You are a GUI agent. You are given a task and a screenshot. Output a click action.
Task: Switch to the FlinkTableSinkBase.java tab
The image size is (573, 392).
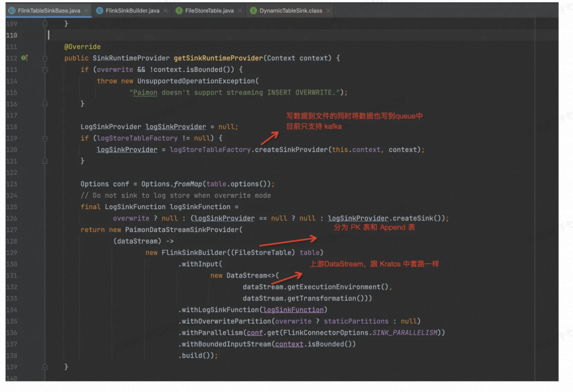pos(49,11)
